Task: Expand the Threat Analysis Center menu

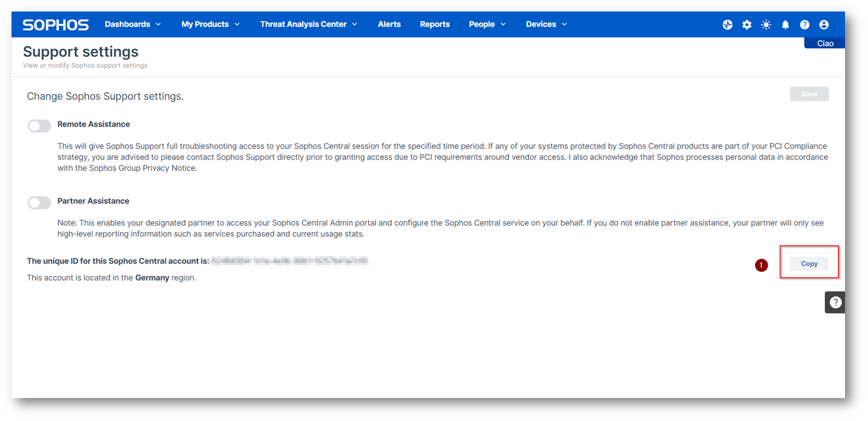Action: coord(309,24)
